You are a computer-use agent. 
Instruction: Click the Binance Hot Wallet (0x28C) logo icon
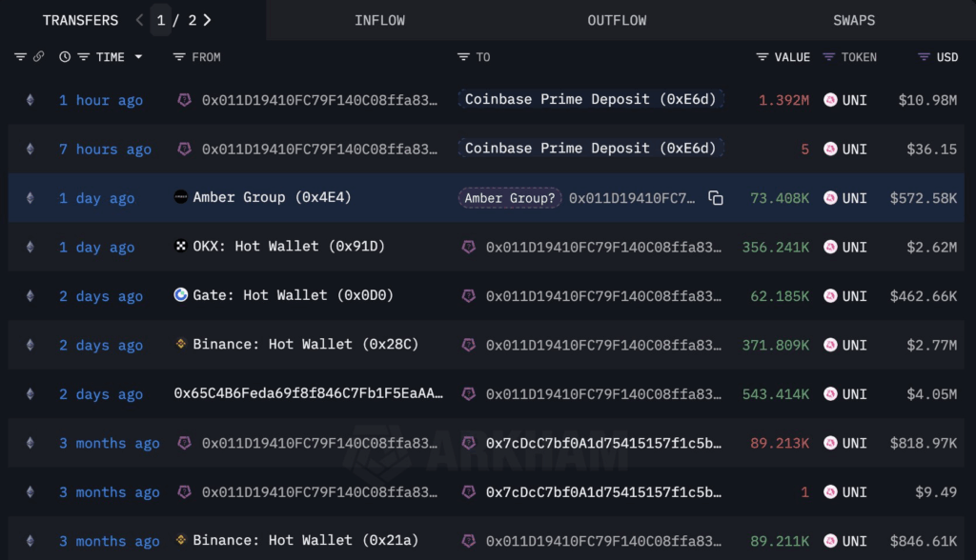click(181, 345)
